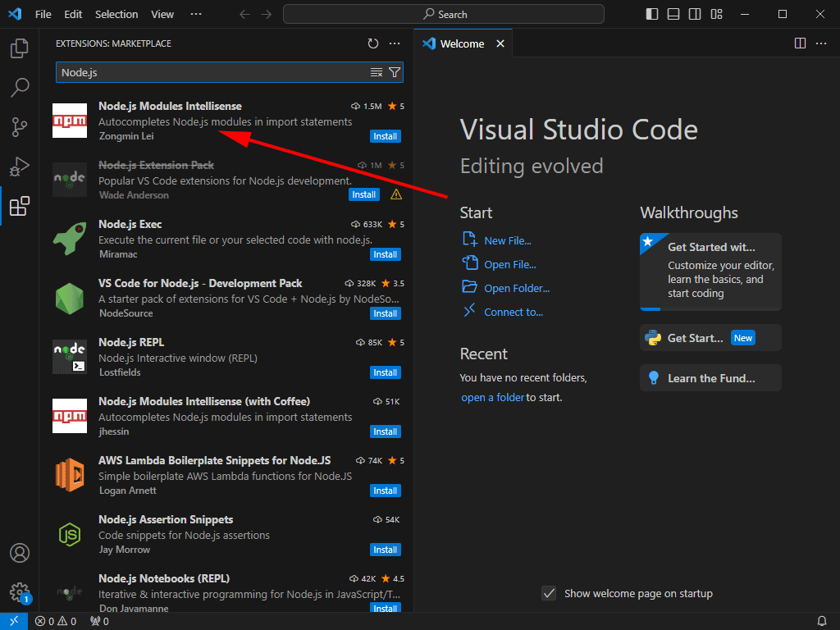
Task: Go back with the navigation arrow
Action: coord(244,14)
